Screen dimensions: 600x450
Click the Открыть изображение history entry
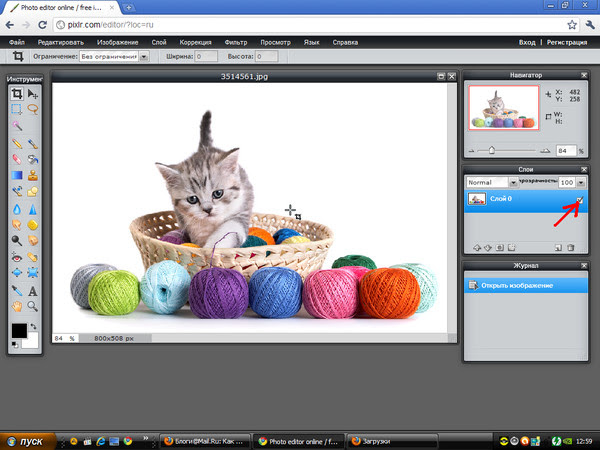526,285
